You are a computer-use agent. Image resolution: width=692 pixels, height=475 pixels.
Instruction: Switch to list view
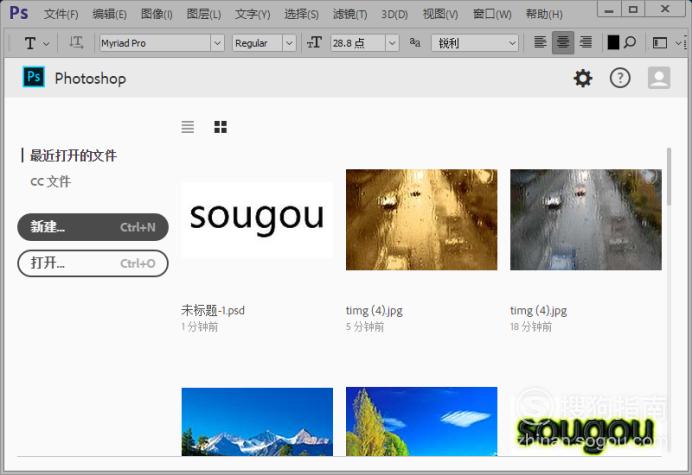click(188, 127)
